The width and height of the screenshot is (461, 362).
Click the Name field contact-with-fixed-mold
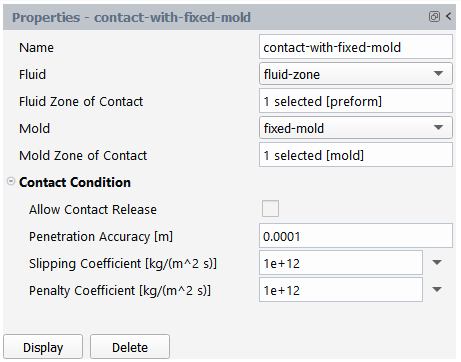(356, 47)
